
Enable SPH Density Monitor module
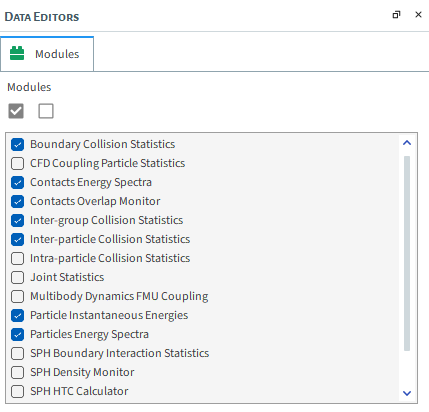pos(17,372)
